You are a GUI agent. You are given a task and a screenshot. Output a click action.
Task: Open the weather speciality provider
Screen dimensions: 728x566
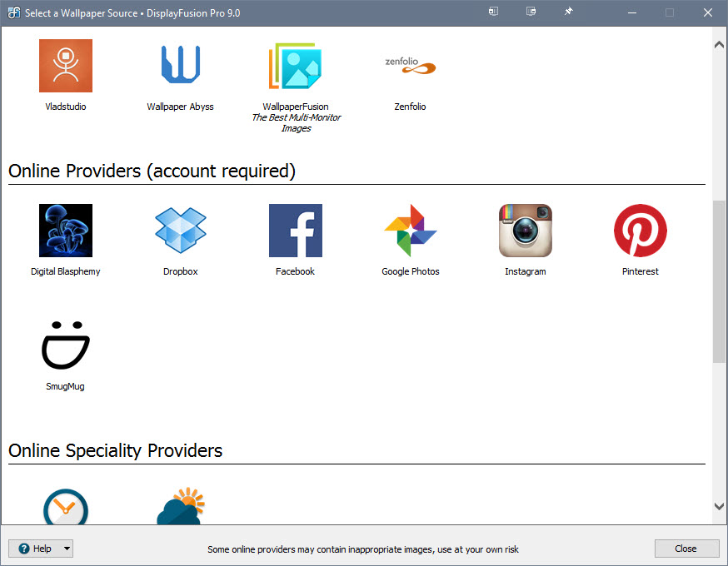(181, 508)
